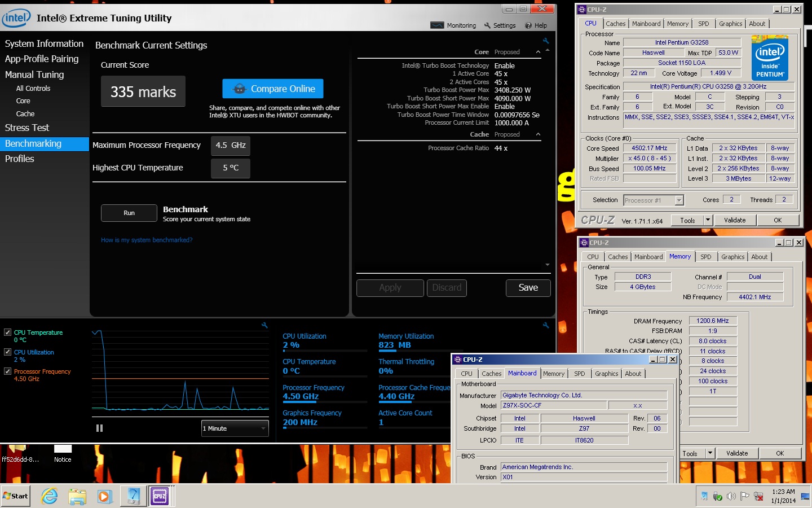Click Intel XTU icon in system tray
This screenshot has width=812, height=508.
pos(704,496)
